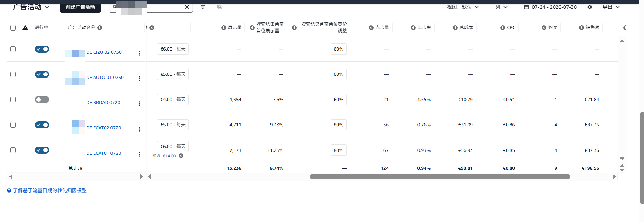
Task: Show info tooltip for CPC column
Action: [503, 28]
